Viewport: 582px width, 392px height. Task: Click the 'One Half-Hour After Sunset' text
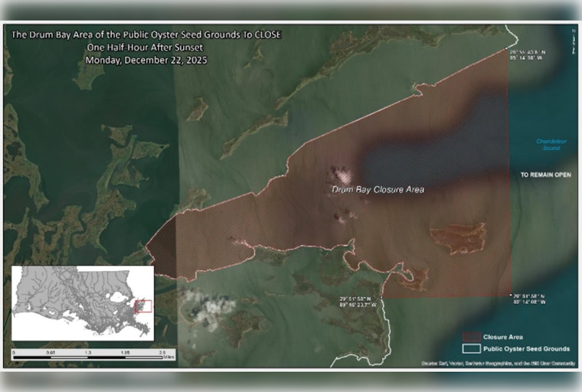pyautogui.click(x=145, y=47)
